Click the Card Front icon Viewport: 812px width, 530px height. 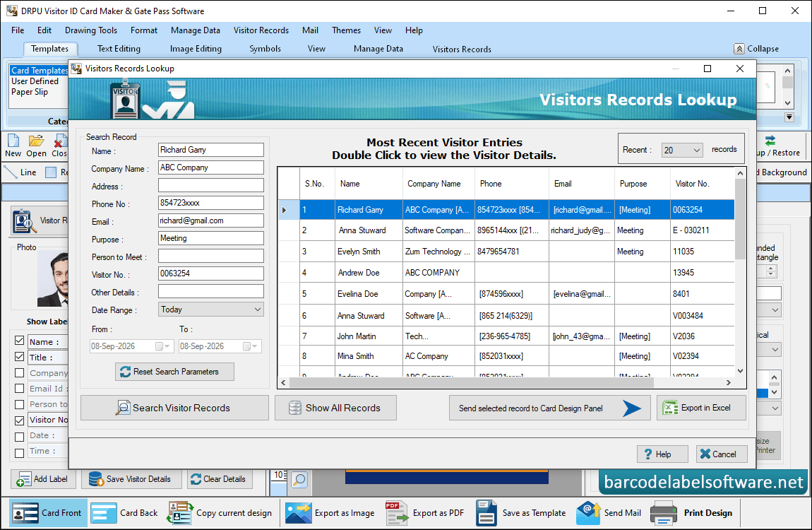click(25, 513)
